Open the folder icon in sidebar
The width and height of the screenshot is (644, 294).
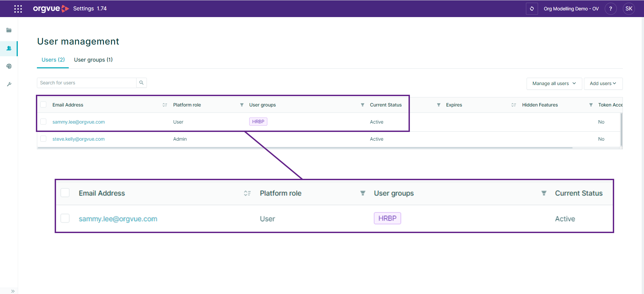(x=9, y=30)
